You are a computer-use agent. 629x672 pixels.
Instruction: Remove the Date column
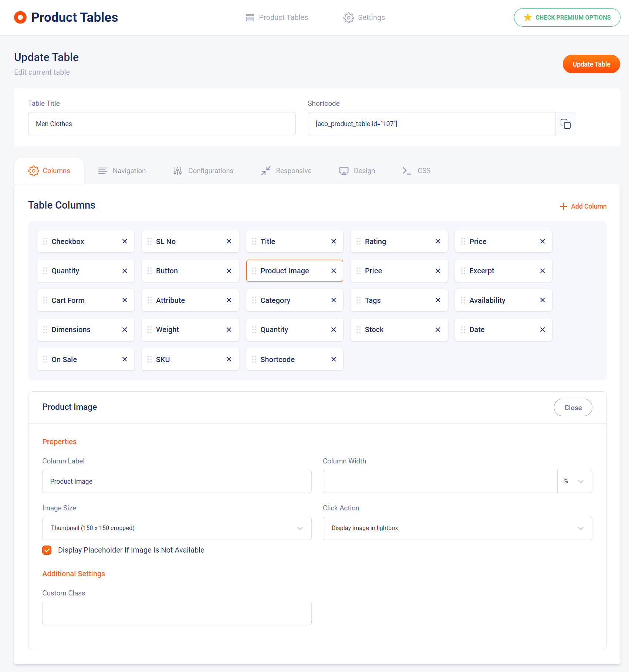click(542, 330)
